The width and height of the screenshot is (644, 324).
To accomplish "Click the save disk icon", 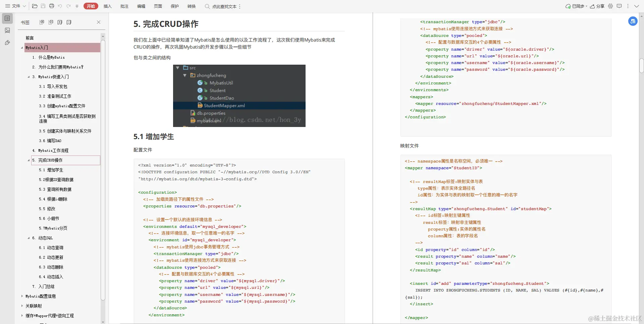I will 43,6.
